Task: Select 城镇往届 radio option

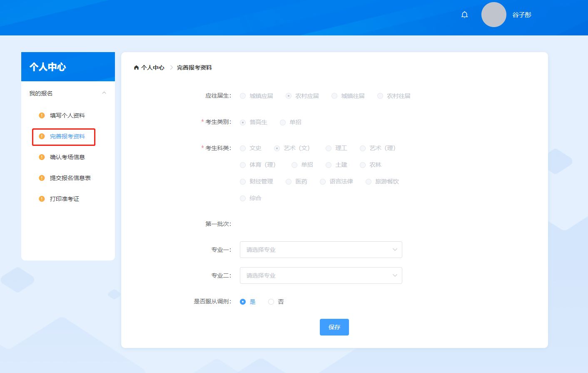Action: point(348,96)
